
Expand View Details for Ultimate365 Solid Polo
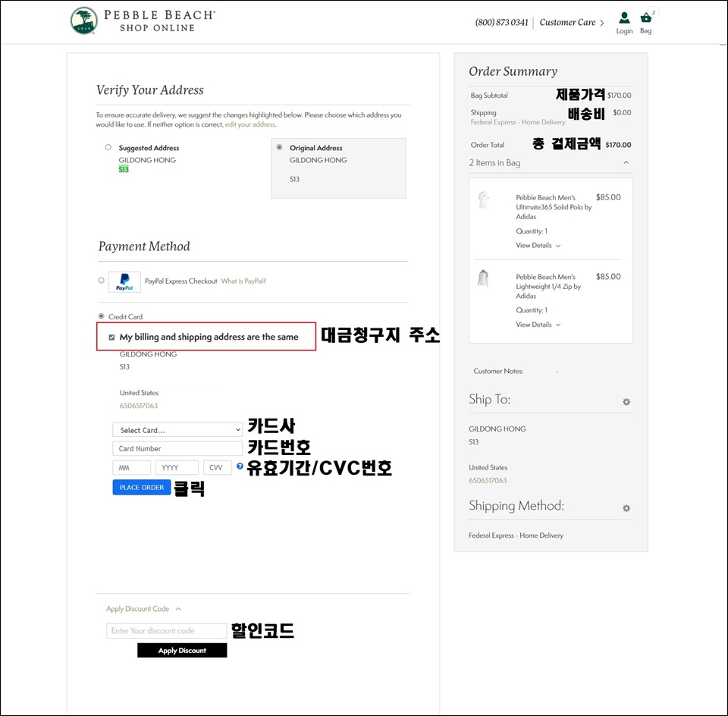pyautogui.click(x=538, y=246)
